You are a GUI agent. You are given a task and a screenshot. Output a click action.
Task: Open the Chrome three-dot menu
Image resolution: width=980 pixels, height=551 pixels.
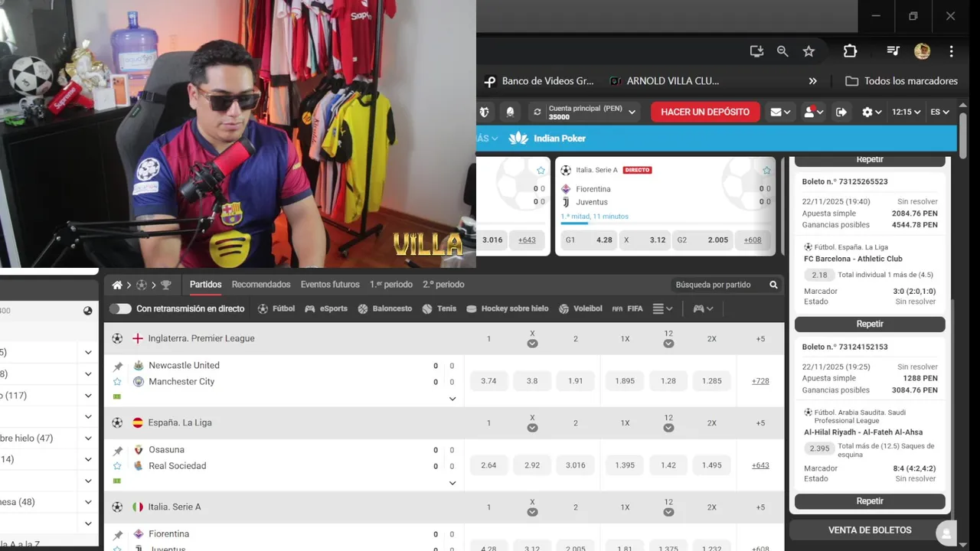951,51
